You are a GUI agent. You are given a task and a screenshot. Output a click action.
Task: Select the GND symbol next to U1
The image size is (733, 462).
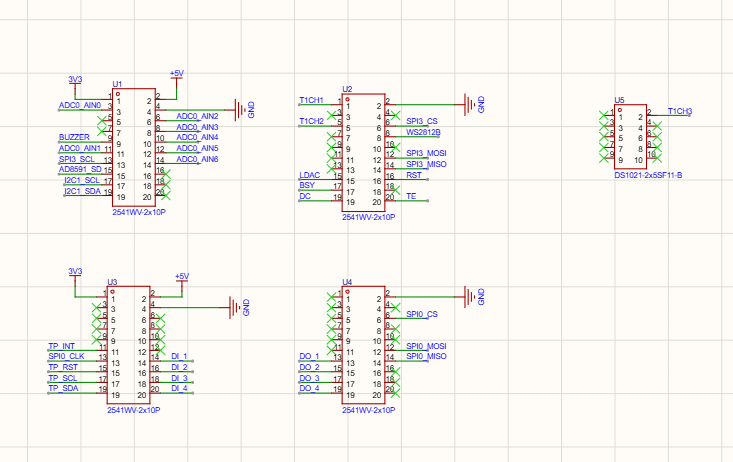click(x=244, y=110)
